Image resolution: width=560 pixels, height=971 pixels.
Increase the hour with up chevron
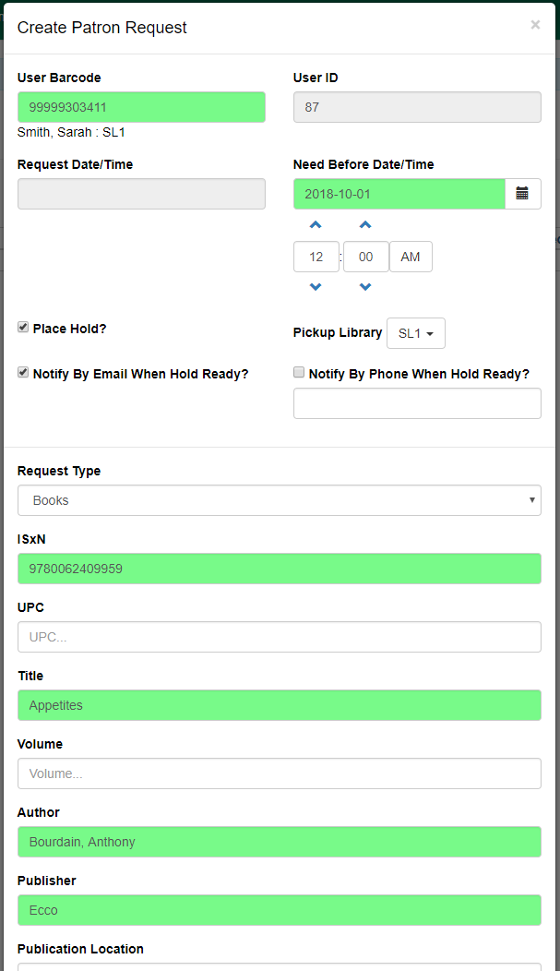tap(316, 225)
